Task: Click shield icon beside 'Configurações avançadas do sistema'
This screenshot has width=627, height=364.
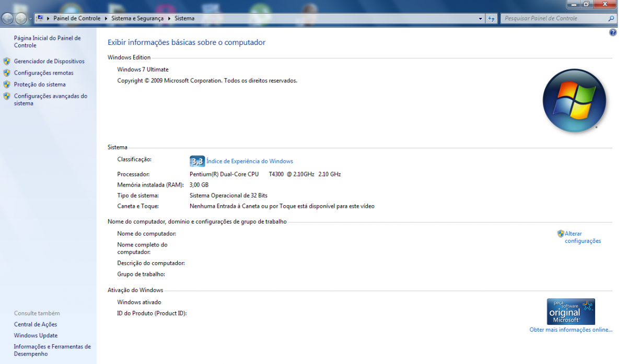Action: 7,96
